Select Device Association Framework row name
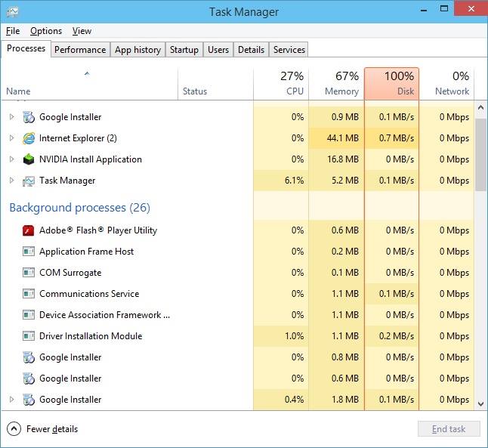The image size is (488, 448). pyautogui.click(x=104, y=315)
